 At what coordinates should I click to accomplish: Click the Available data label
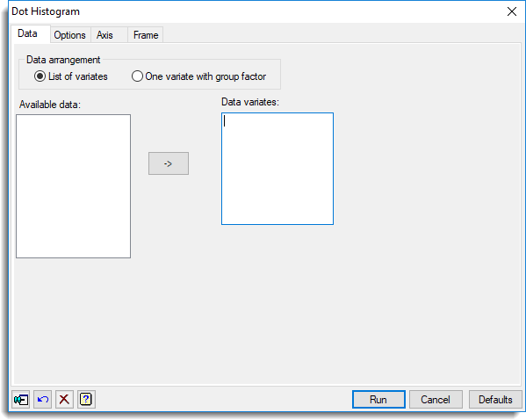coord(50,105)
